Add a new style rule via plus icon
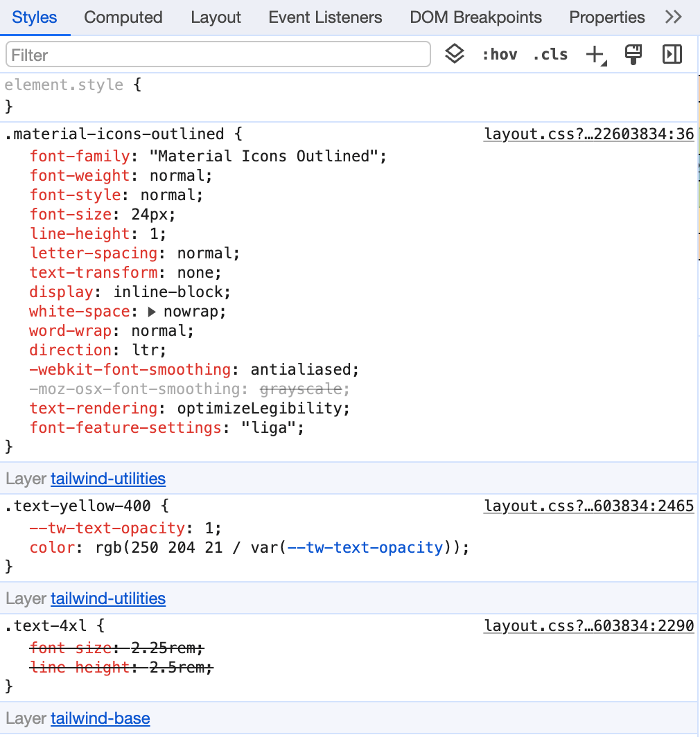 click(593, 54)
